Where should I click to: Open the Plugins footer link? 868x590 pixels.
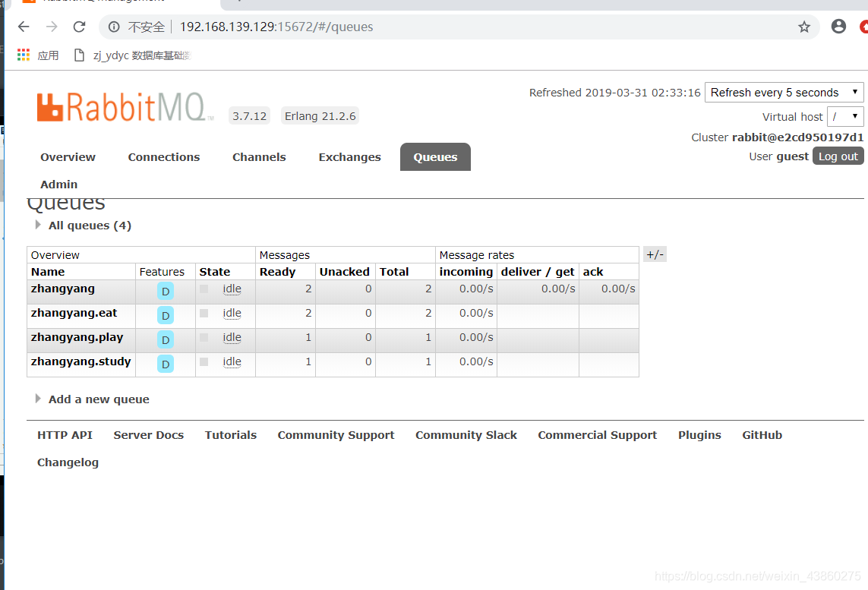click(699, 435)
